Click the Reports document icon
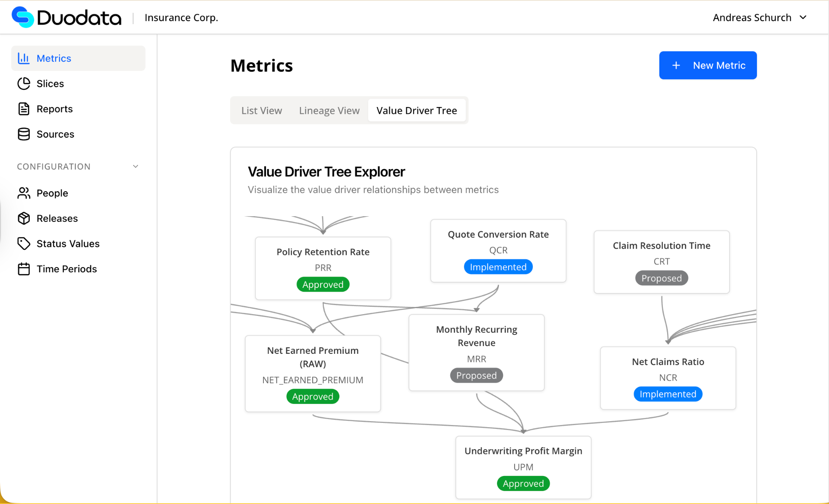The width and height of the screenshot is (829, 504). tap(24, 109)
